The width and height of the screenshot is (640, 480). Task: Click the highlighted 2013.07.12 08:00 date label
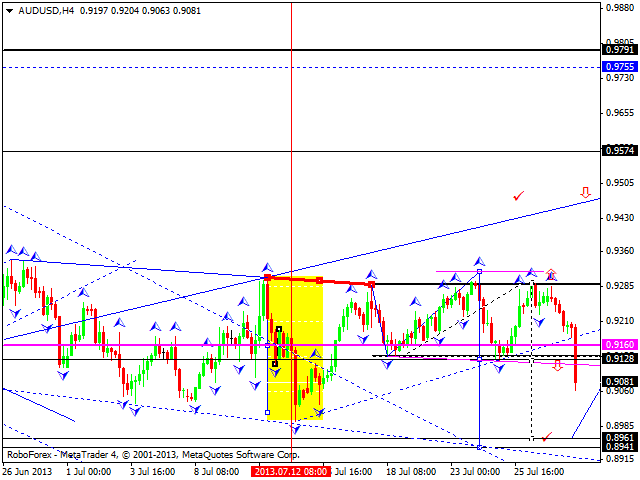point(290,470)
